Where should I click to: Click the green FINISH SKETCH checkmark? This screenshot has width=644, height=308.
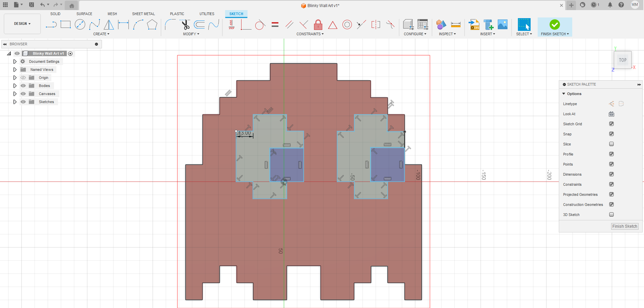click(x=554, y=25)
